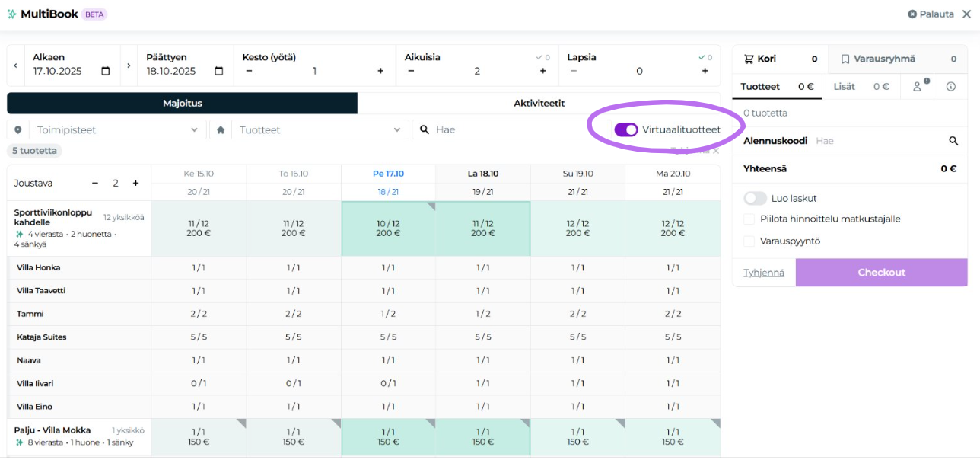Increase Aikuisia count with plus button

coord(543,71)
